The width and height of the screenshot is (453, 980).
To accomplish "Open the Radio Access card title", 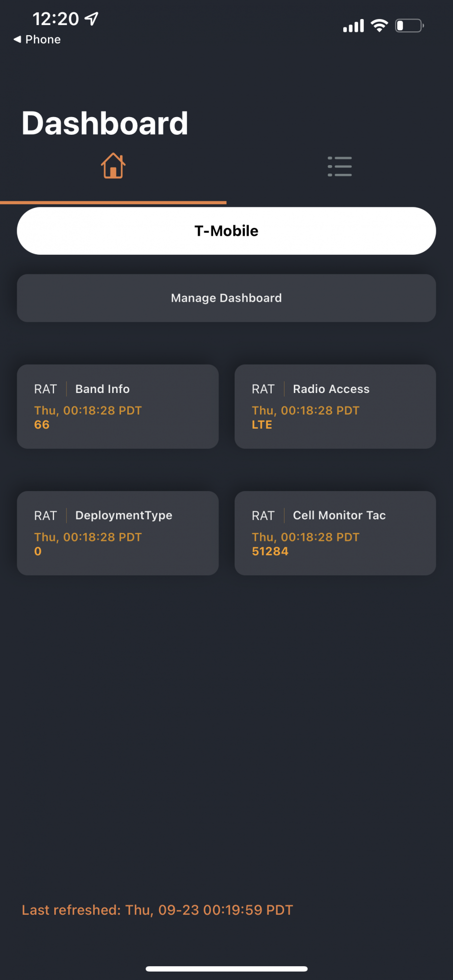I will coord(331,389).
